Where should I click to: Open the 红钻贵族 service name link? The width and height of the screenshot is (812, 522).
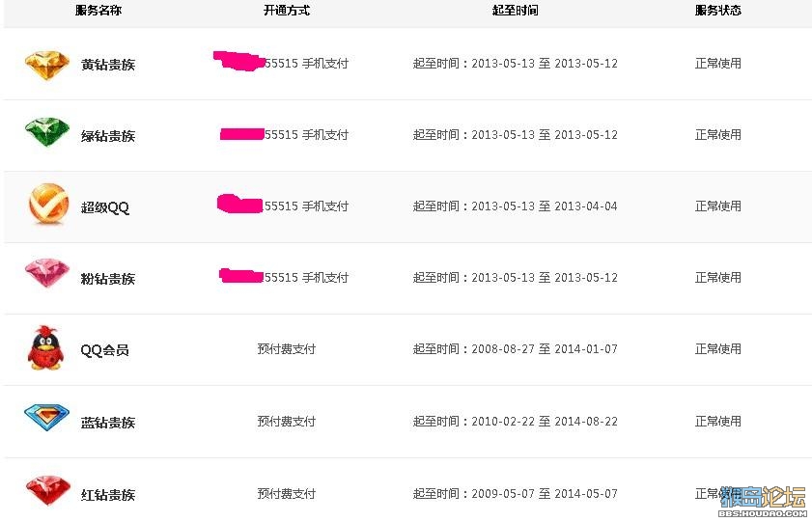[x=108, y=495]
